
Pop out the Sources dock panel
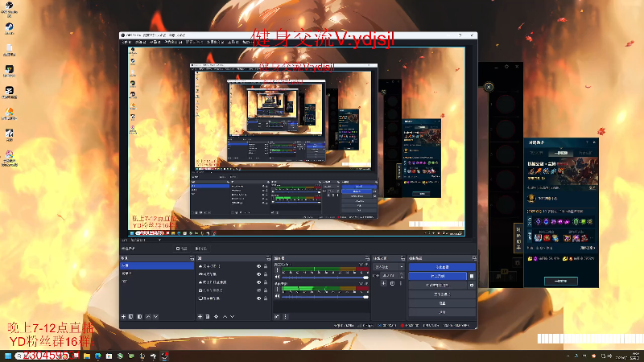[268, 258]
